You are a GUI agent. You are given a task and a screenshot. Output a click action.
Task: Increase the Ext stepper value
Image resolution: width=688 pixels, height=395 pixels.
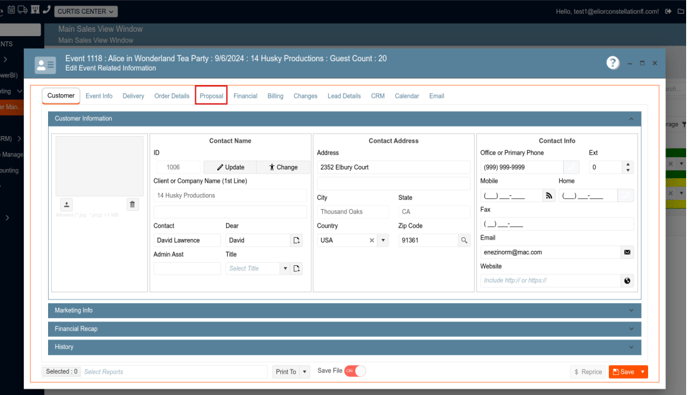click(628, 165)
